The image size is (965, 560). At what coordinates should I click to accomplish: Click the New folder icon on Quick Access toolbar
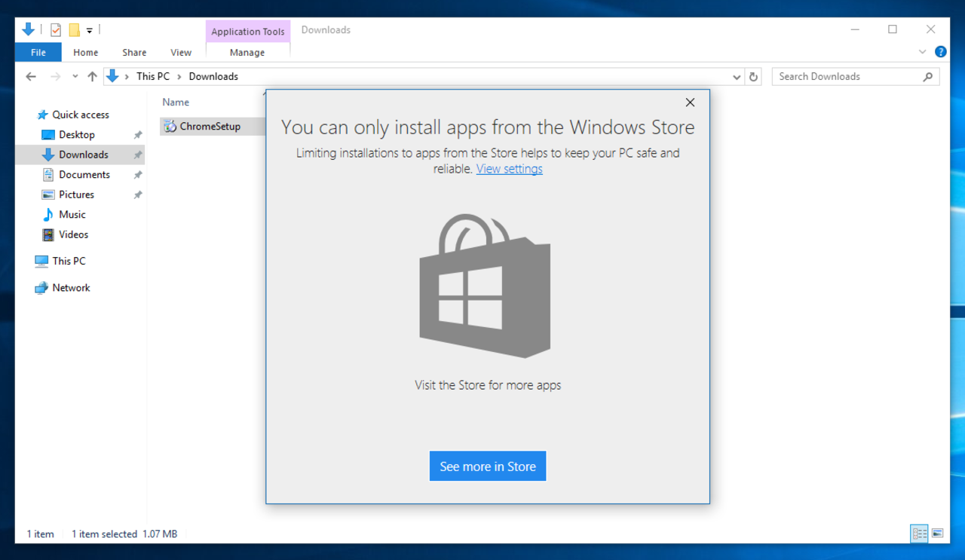tap(73, 29)
